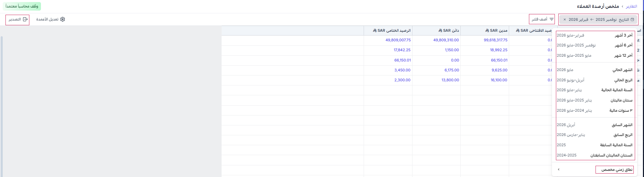Click the أضف فلتر button
Screen dimensions: 644x177
(542, 19)
